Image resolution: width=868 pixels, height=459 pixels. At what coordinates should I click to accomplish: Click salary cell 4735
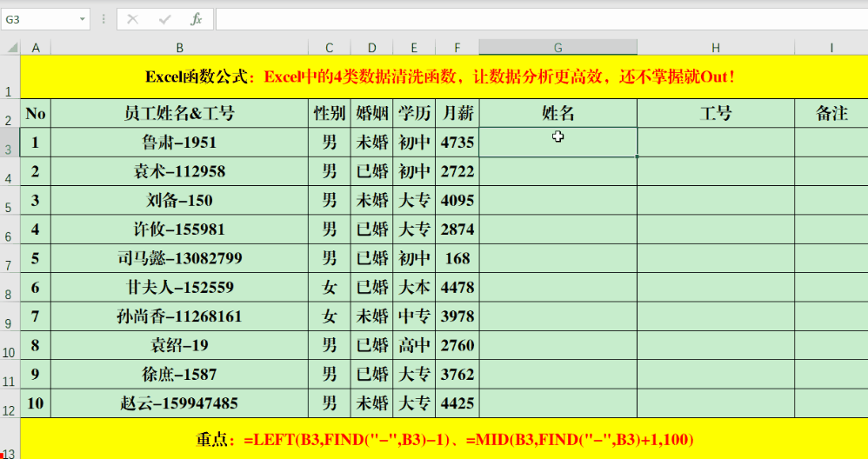coord(457,142)
